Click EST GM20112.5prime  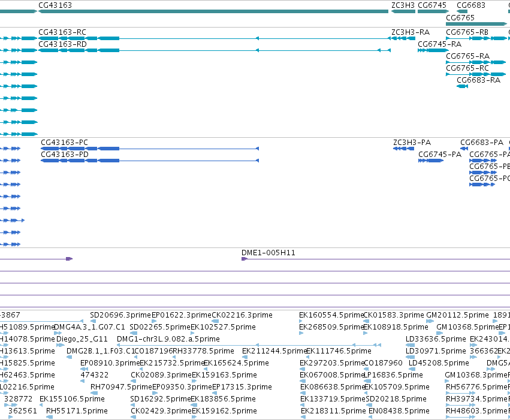(457, 315)
